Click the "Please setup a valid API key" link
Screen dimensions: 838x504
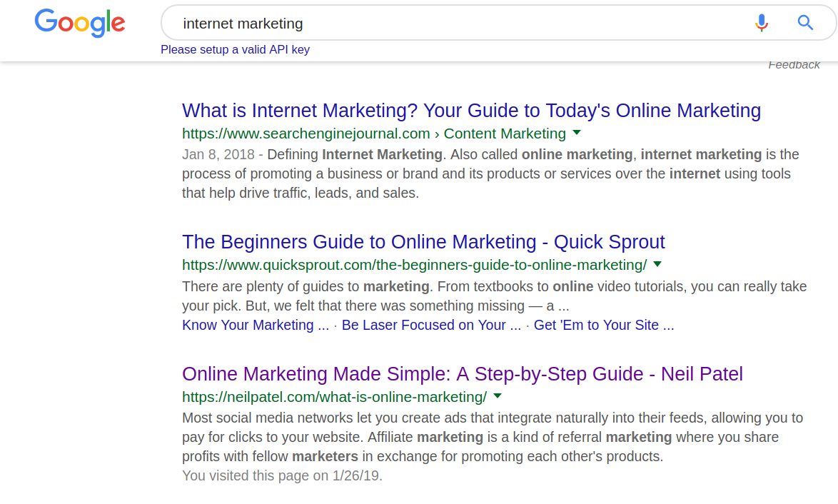coord(235,49)
